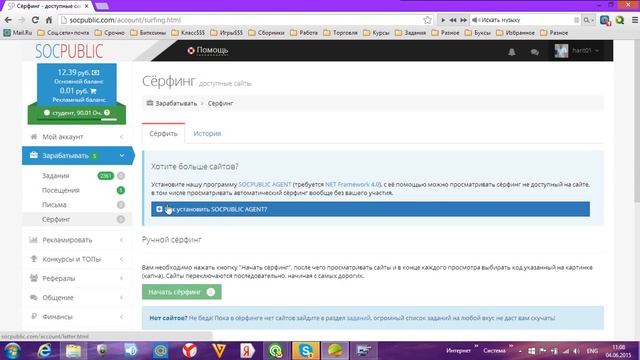The image size is (640, 360).
Task: Open the Mail.Ru bookmark
Action: point(18,32)
